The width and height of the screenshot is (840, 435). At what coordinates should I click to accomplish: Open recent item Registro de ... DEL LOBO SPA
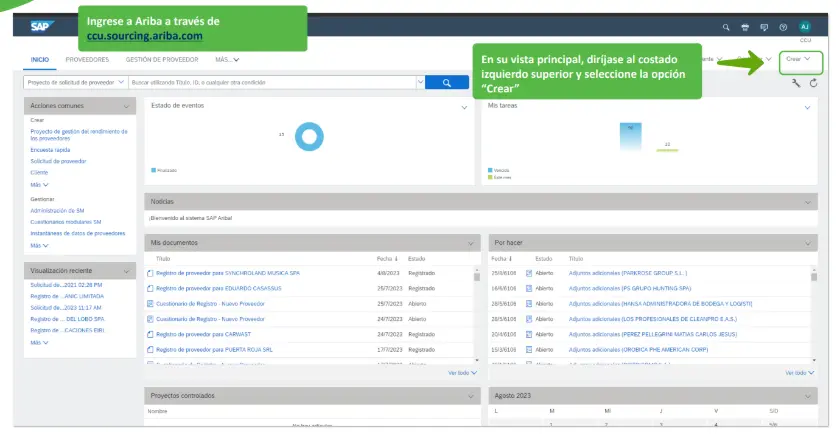pyautogui.click(x=67, y=319)
